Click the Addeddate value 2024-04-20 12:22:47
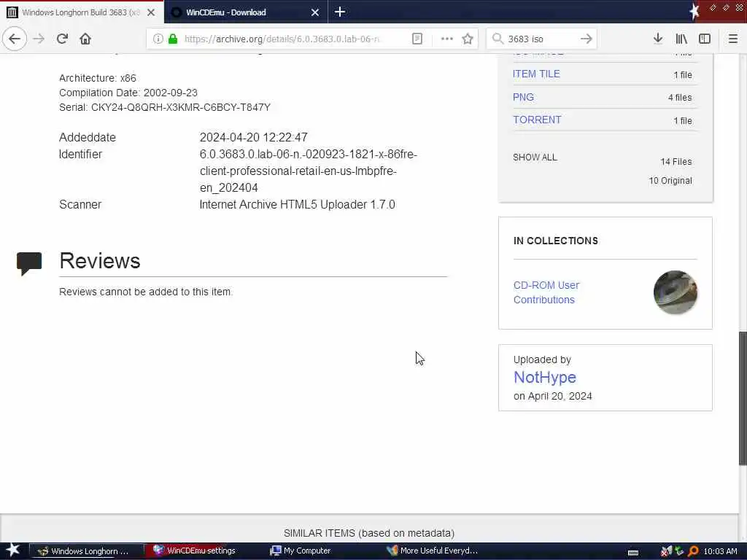This screenshot has height=560, width=747. (253, 138)
